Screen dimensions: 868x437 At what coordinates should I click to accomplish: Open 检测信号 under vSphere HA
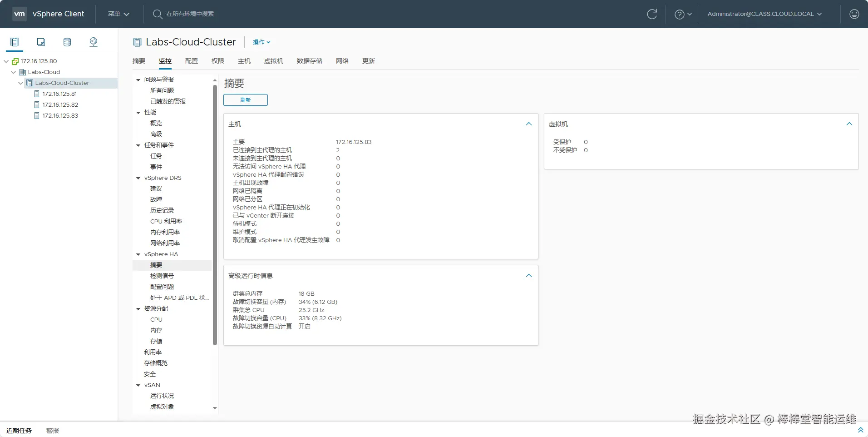coord(162,276)
